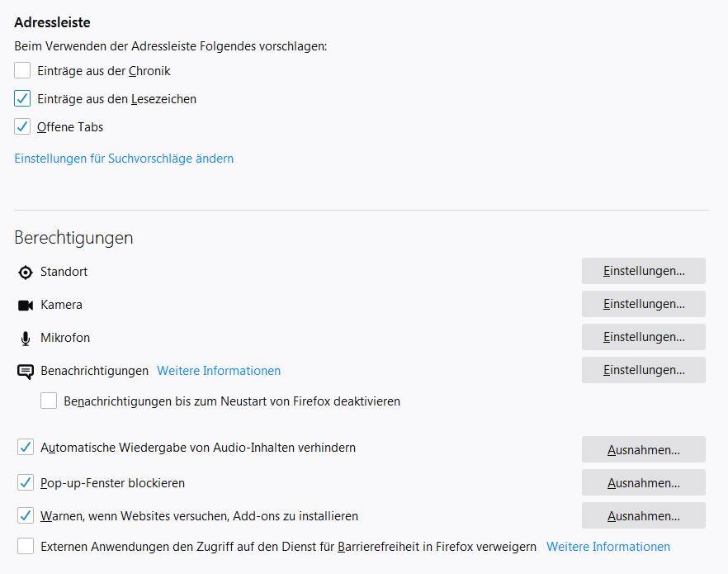Click the Kamera camera icon
This screenshot has height=574, width=728.
coord(25,305)
